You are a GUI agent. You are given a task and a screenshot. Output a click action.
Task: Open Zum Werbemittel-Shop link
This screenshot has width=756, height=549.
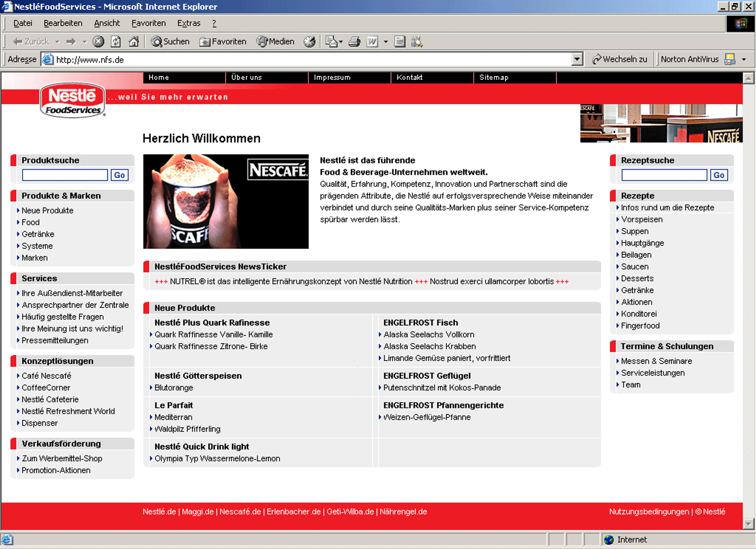pos(62,458)
